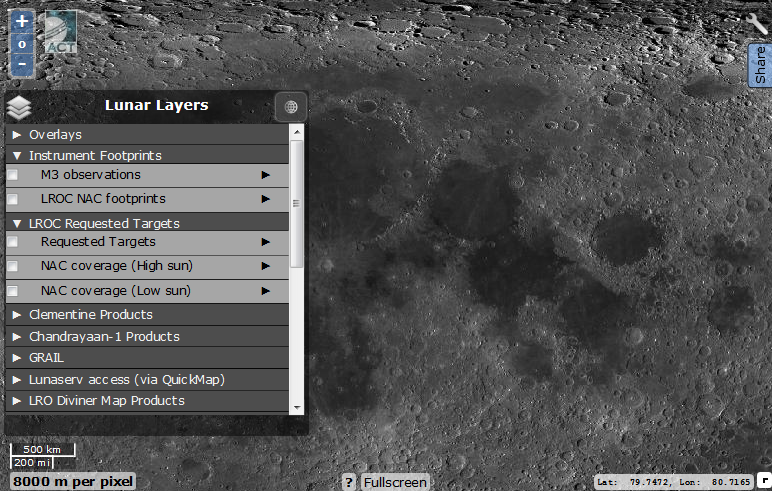Reset zoom with the 'o' button
Image resolution: width=772 pixels, height=491 pixels.
(22, 44)
